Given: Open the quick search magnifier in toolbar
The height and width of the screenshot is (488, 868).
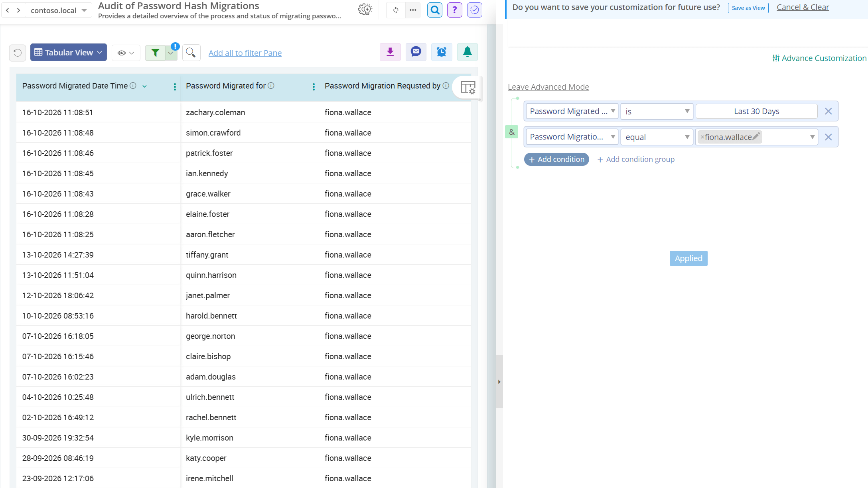Looking at the screenshot, I should point(191,53).
